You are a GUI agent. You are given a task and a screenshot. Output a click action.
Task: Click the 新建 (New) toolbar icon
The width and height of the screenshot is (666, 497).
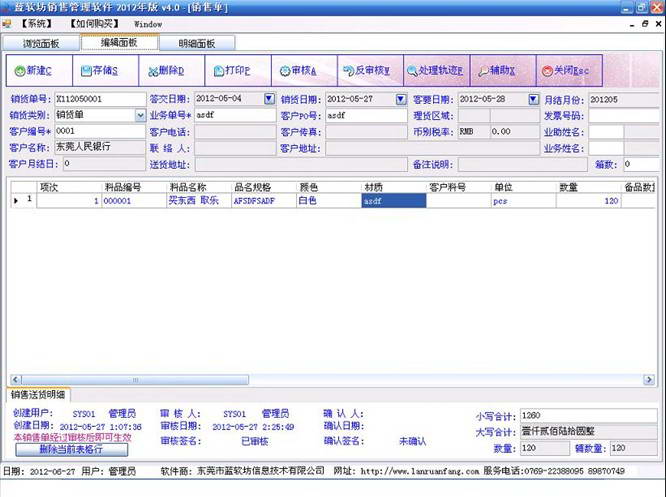point(21,71)
